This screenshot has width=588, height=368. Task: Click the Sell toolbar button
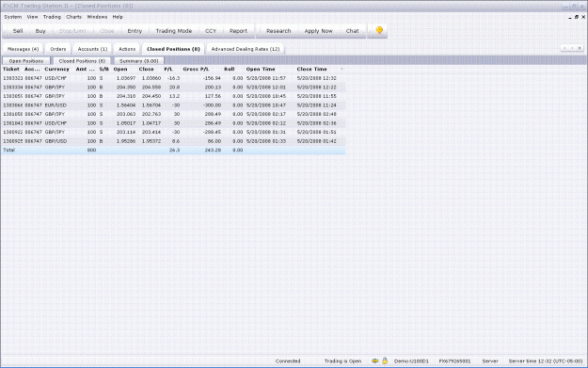[18, 31]
